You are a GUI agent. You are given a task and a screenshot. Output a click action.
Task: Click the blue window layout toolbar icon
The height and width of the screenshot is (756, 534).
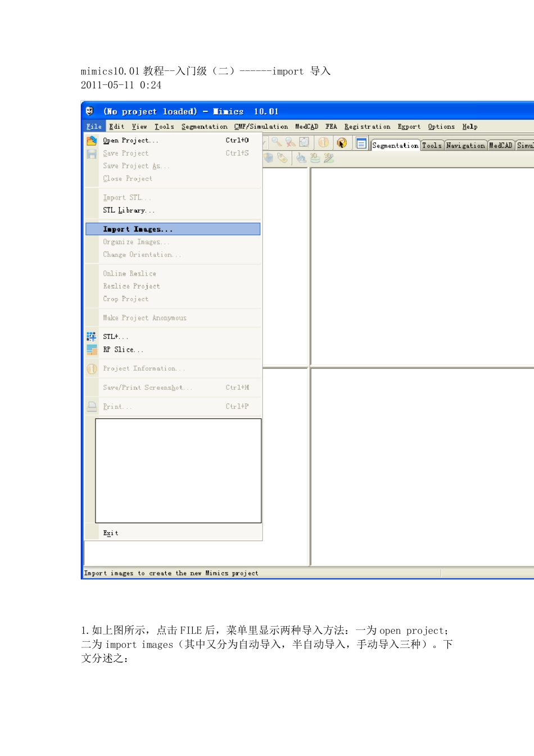pyautogui.click(x=361, y=143)
